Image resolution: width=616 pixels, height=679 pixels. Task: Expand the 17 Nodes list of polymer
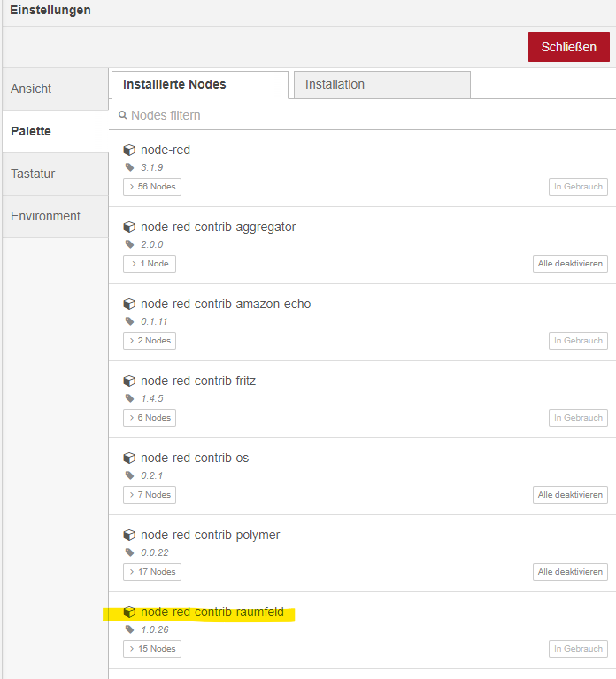pos(152,572)
